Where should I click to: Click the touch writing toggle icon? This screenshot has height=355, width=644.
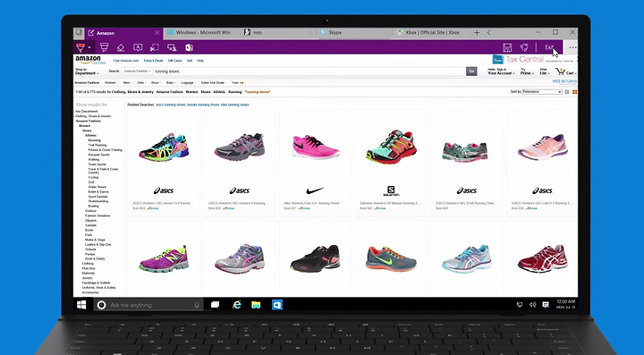(x=172, y=48)
